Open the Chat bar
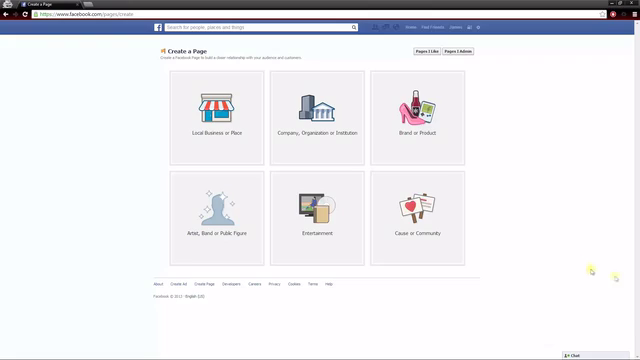The image size is (640, 360). pyautogui.click(x=596, y=356)
